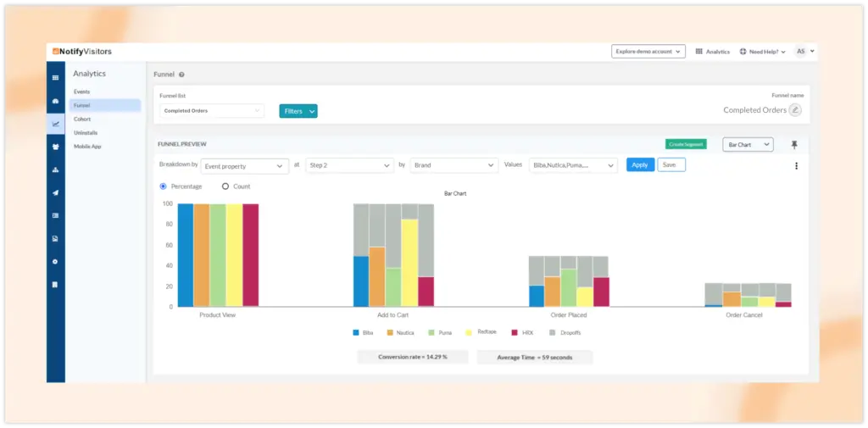Open campaigns via the paper plane icon
The image size is (868, 428).
click(56, 192)
